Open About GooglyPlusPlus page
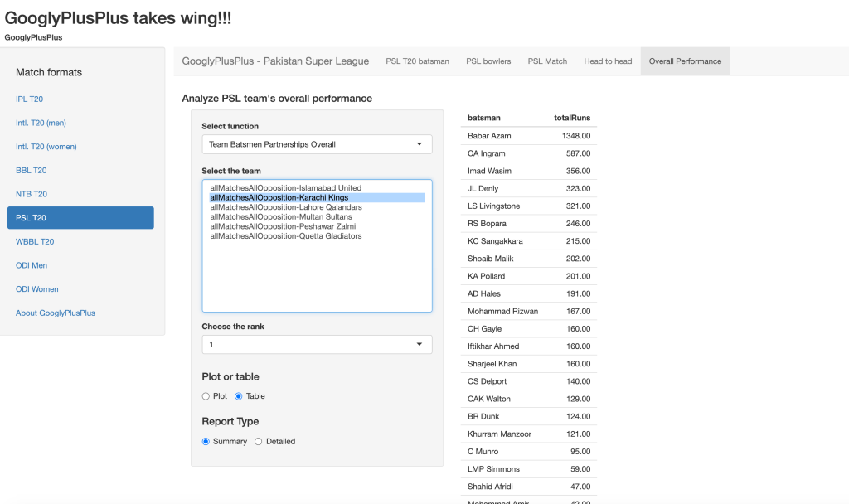This screenshot has height=504, width=849. point(56,313)
